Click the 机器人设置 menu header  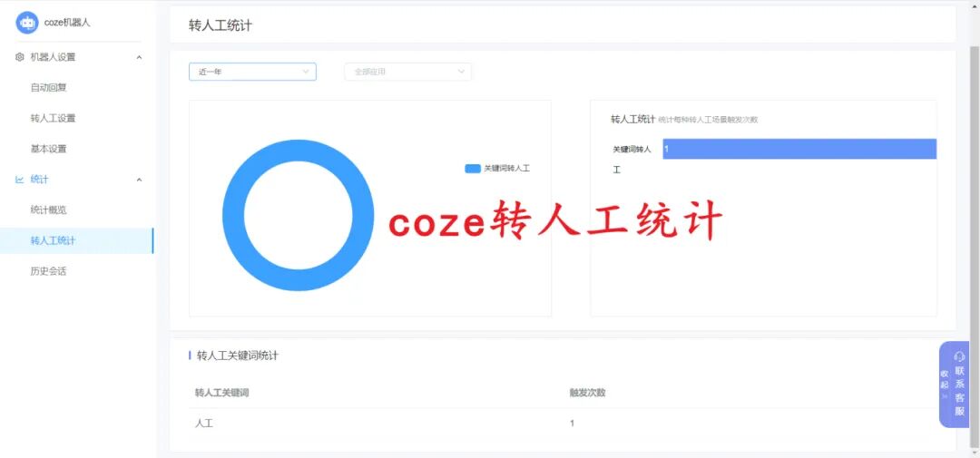(x=54, y=57)
